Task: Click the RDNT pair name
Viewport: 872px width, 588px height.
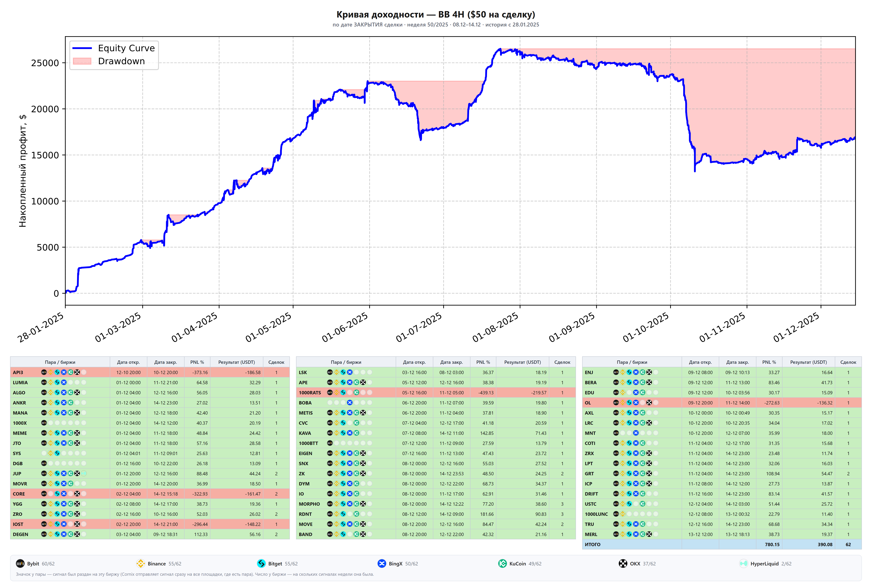Action: [305, 514]
